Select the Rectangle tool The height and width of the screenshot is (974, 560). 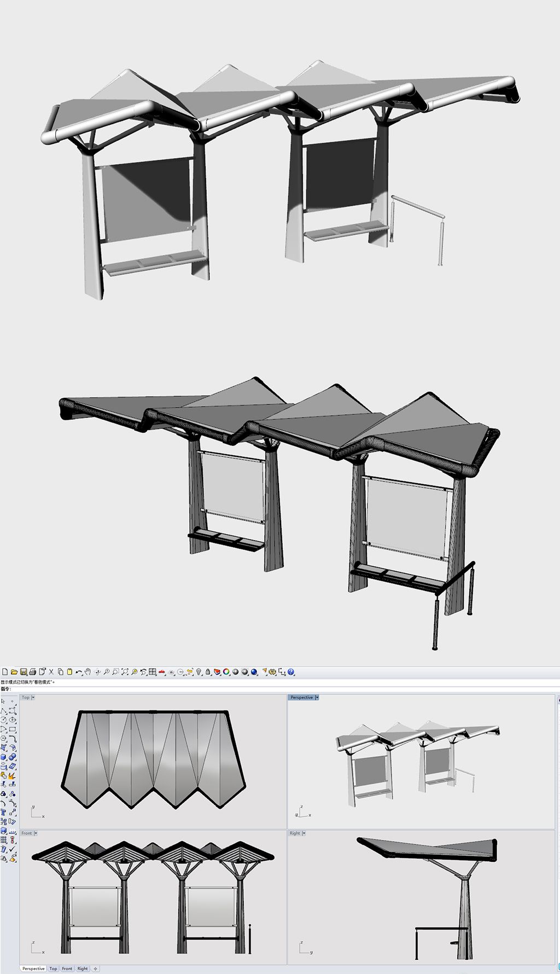13,729
